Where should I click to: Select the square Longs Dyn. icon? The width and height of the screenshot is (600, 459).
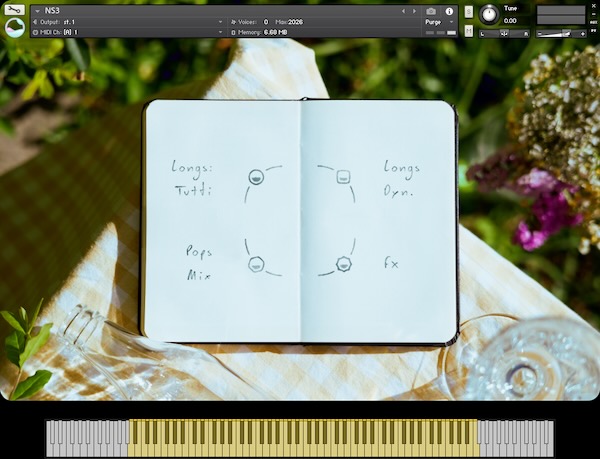point(343,177)
